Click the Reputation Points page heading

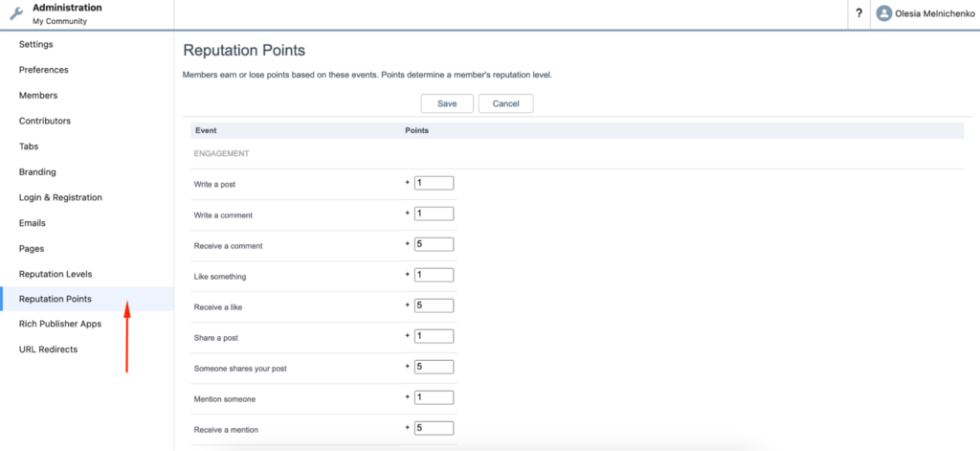coord(244,51)
